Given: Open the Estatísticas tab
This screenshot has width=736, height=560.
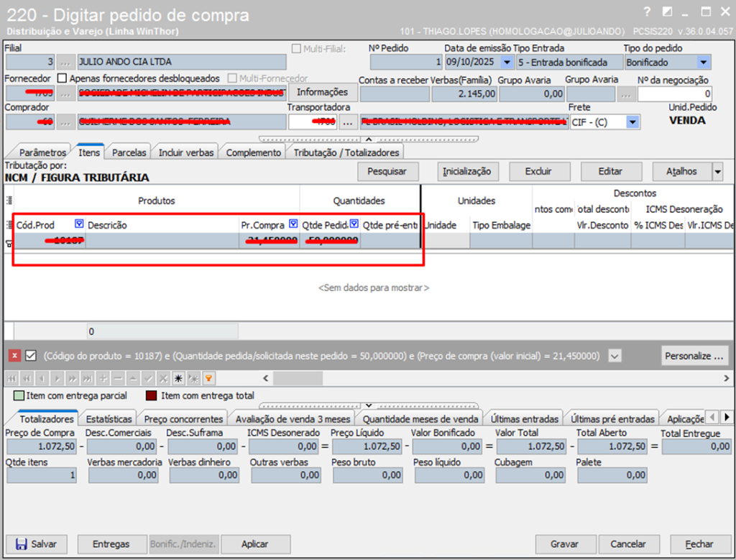Looking at the screenshot, I should coord(109,418).
